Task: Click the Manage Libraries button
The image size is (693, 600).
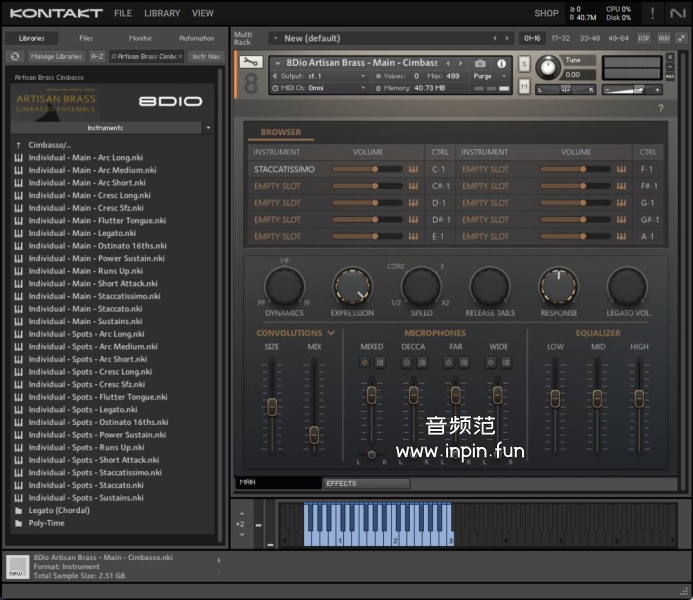Action: tap(56, 57)
